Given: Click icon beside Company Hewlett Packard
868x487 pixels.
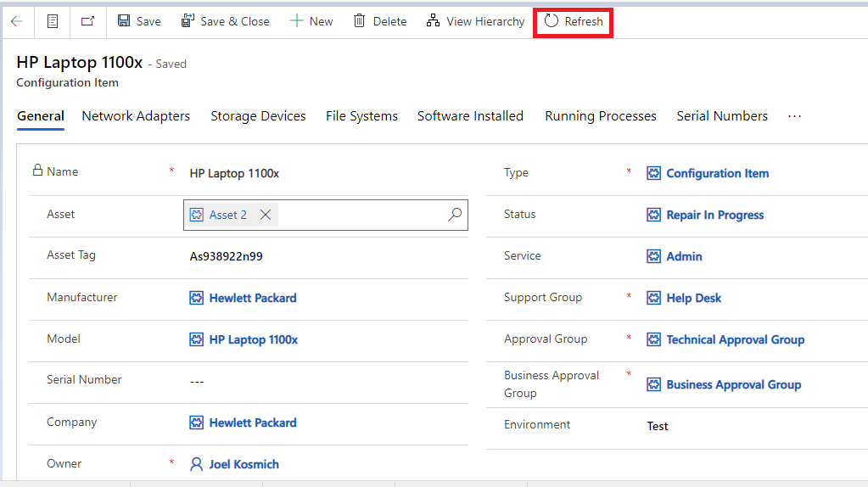Looking at the screenshot, I should tap(197, 423).
